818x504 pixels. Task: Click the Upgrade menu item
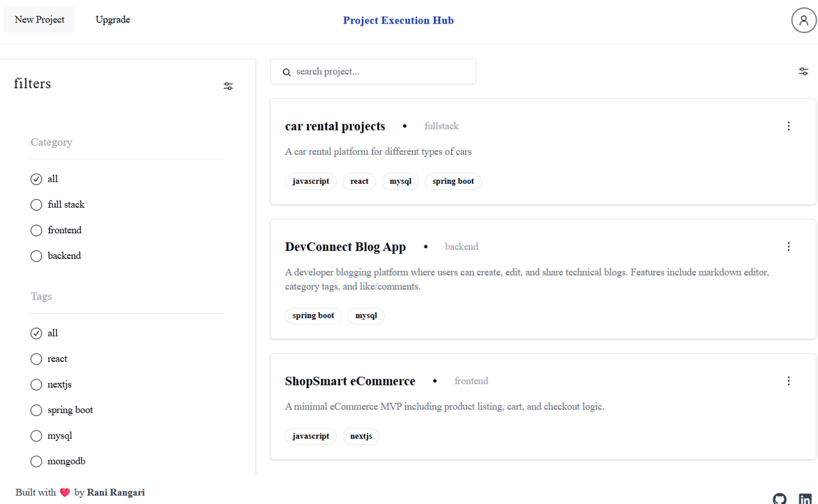(113, 20)
